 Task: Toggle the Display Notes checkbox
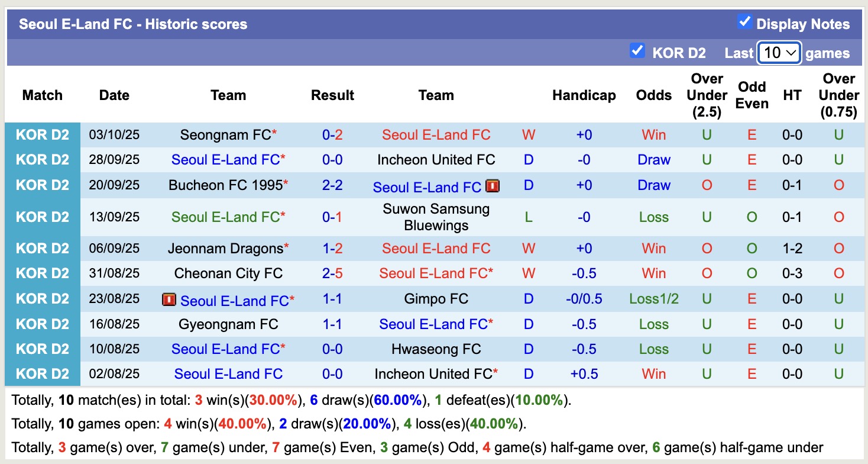(744, 22)
